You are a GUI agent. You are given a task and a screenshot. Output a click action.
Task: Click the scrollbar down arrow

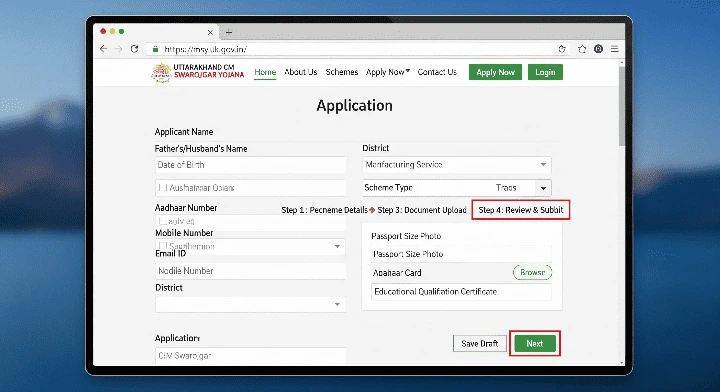pyautogui.click(x=622, y=363)
